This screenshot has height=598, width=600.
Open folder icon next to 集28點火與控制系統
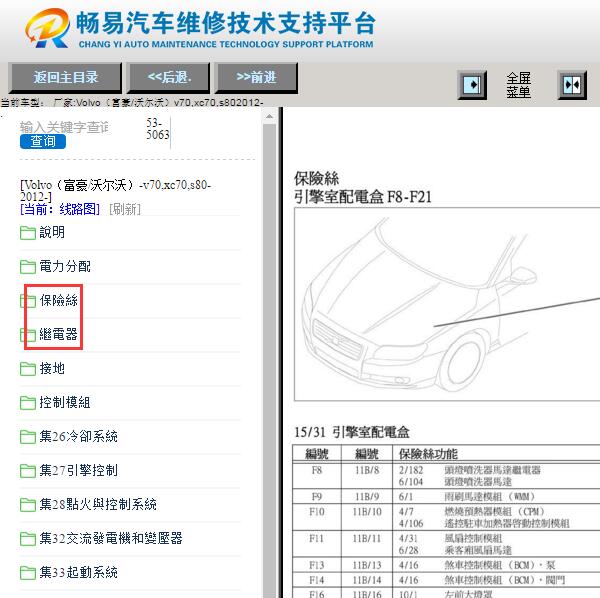click(x=28, y=505)
